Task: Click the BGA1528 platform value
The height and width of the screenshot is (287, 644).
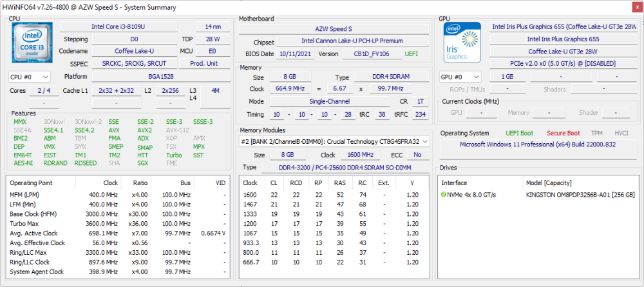Action: 161,77
